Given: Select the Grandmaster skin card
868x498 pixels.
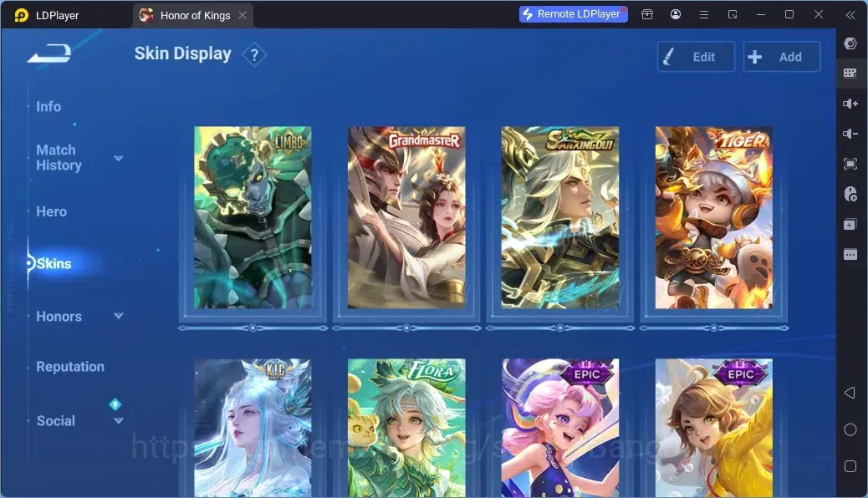Looking at the screenshot, I should pos(406,217).
